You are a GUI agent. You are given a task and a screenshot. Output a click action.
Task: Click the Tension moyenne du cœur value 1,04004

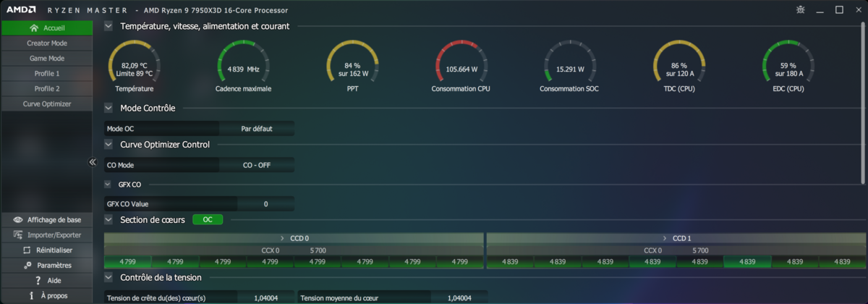(x=459, y=297)
